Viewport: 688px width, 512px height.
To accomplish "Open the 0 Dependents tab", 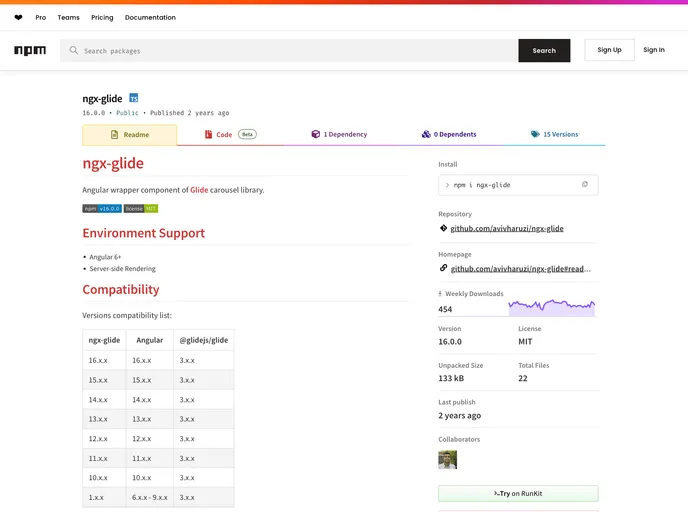I will [449, 134].
